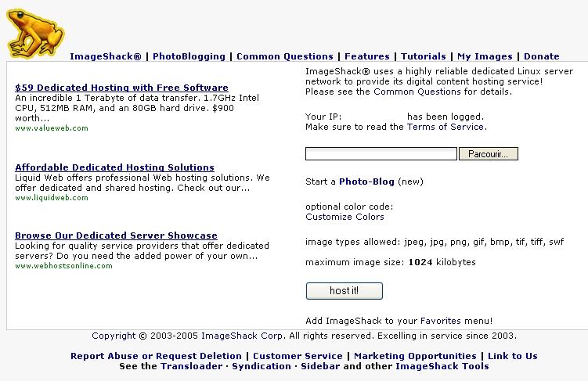This screenshot has width=588, height=381.
Task: Open the Sidebar tool link
Action: pyautogui.click(x=320, y=366)
